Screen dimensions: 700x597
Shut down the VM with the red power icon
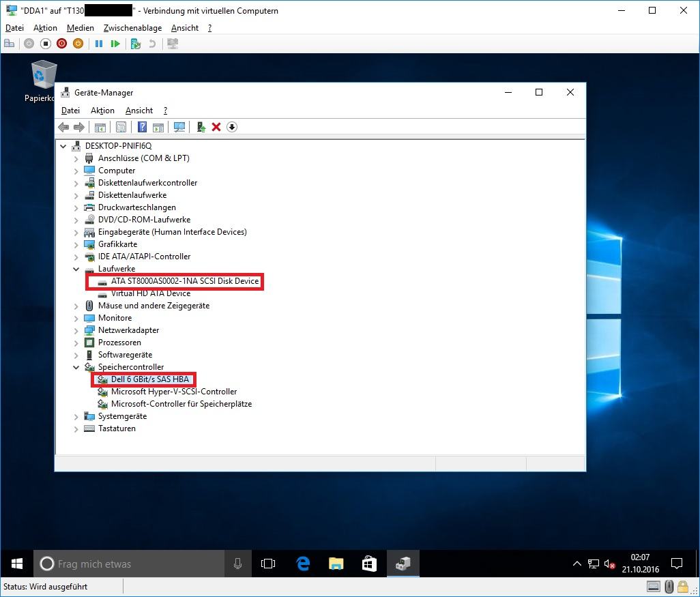[x=61, y=43]
